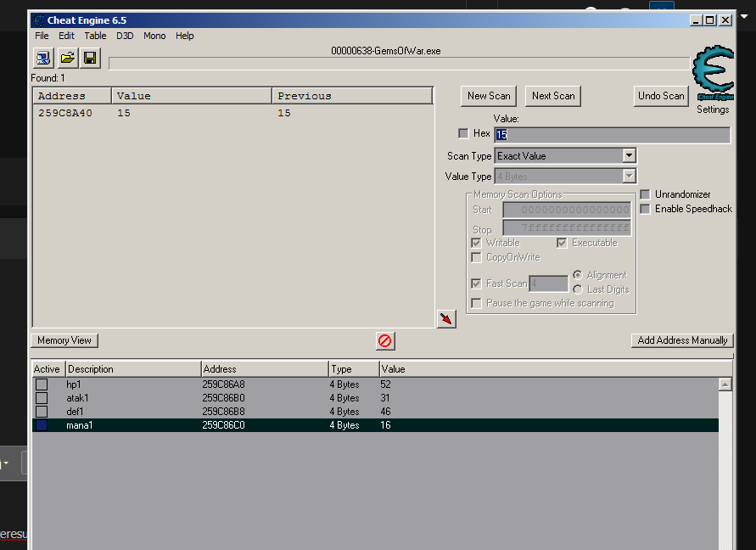756x550 pixels.
Task: Open the Value Type dropdown
Action: tap(629, 176)
